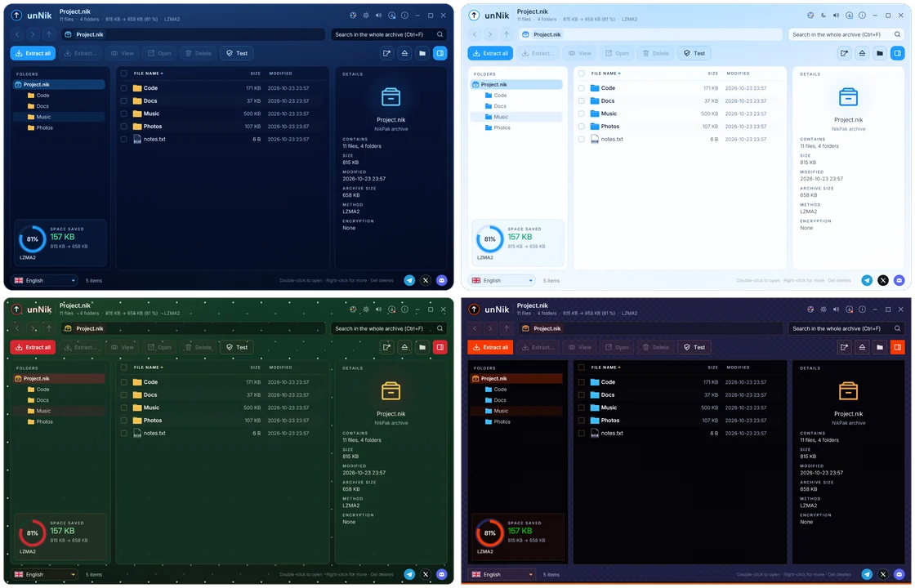The image size is (915, 588).
Task: Open the English language dropdown in light window
Action: pyautogui.click(x=502, y=281)
